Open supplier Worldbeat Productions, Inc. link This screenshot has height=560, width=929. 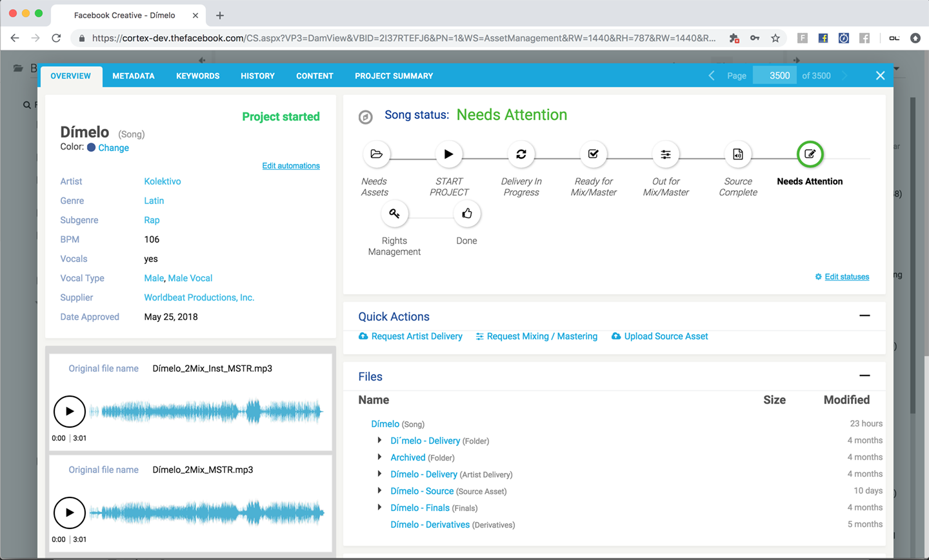click(199, 297)
